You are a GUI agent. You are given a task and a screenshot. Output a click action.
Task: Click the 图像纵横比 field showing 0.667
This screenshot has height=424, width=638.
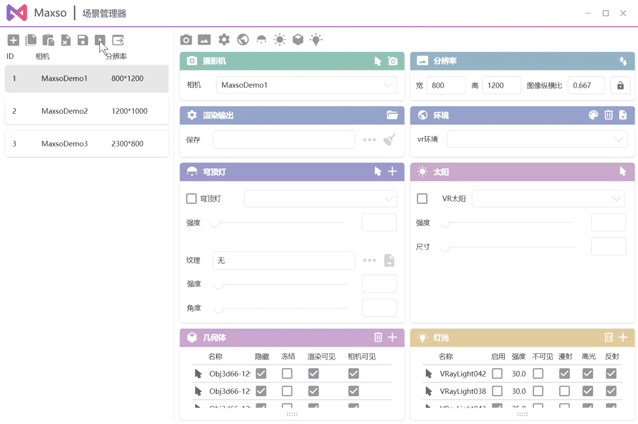tap(586, 85)
